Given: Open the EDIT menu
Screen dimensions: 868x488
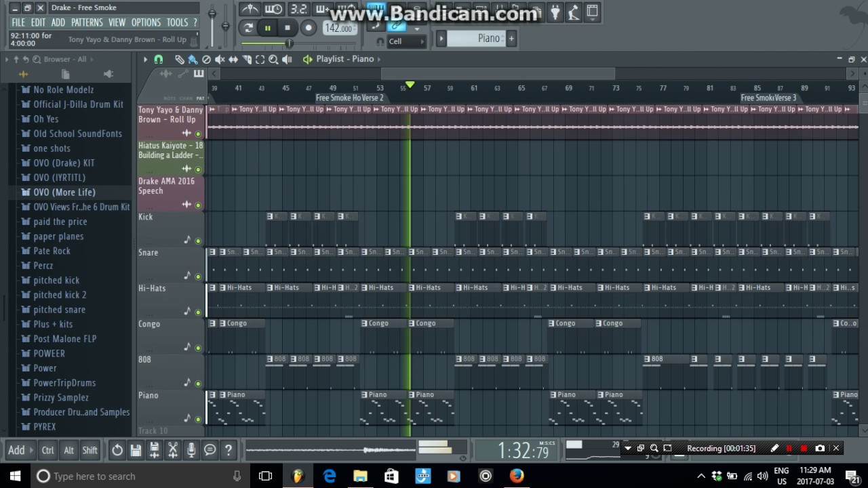Looking at the screenshot, I should pyautogui.click(x=38, y=22).
